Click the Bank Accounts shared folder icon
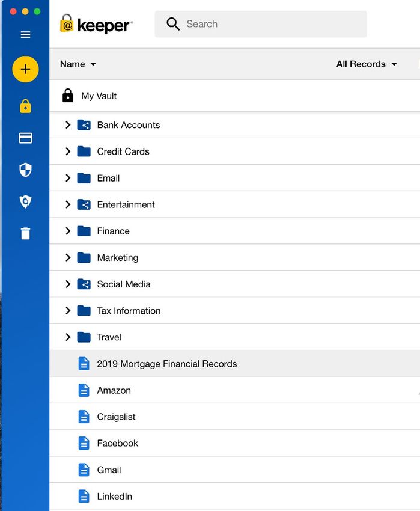 (84, 125)
